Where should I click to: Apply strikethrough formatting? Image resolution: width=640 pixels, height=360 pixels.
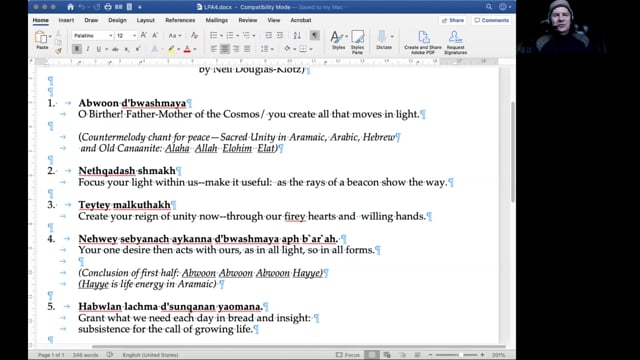coord(115,49)
